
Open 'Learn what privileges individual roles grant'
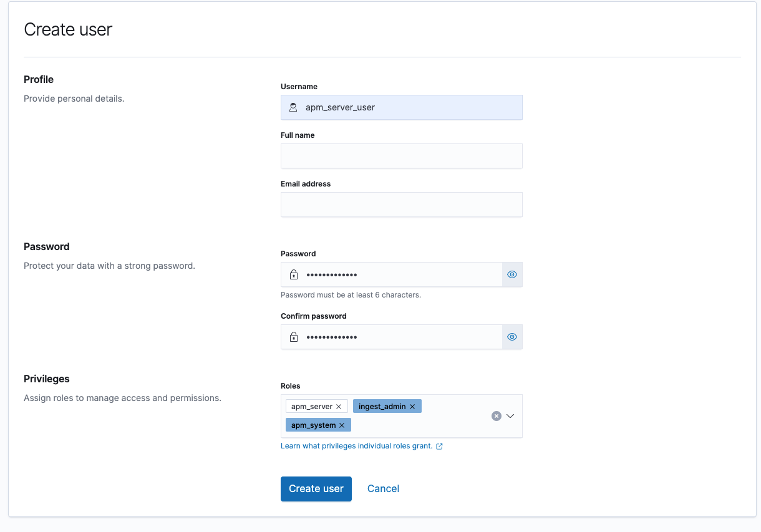pyautogui.click(x=356, y=447)
